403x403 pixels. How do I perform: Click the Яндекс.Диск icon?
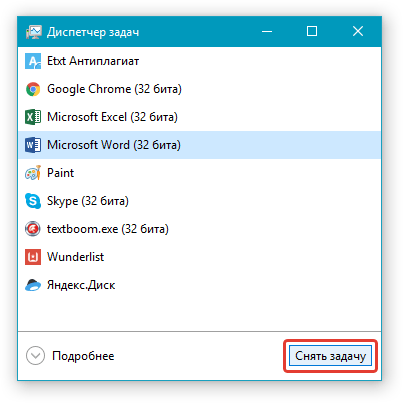tap(33, 285)
